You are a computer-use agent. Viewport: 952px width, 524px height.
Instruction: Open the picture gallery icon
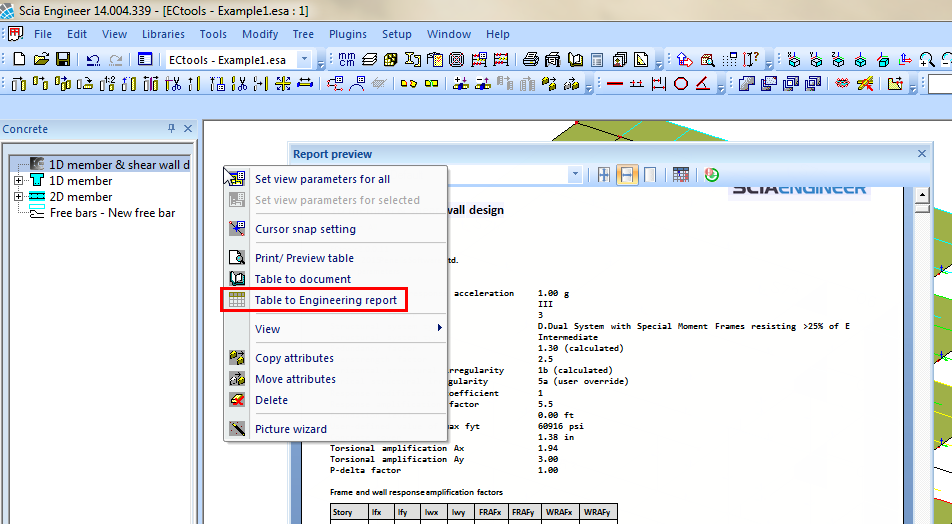pos(619,60)
